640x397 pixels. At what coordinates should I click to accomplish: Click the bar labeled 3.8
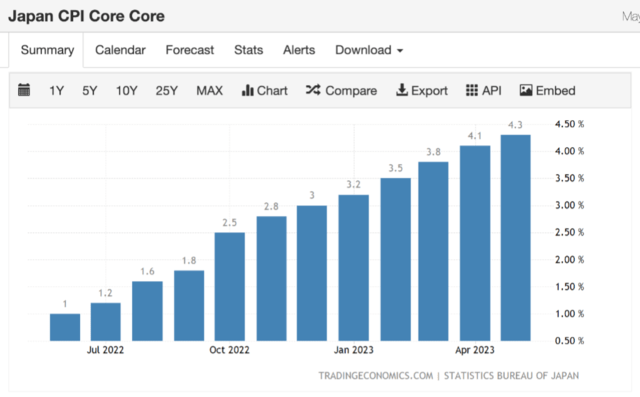pos(433,251)
